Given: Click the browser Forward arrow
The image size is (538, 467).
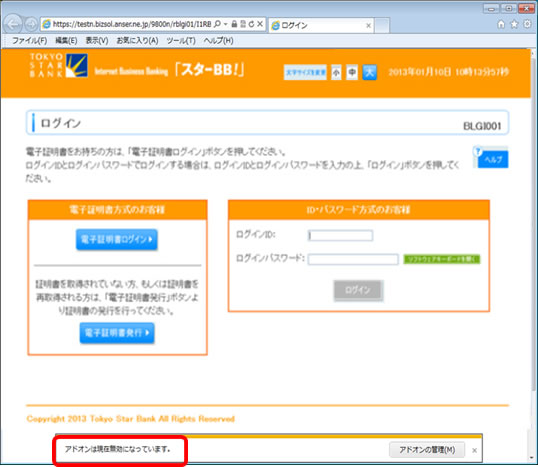Looking at the screenshot, I should 31,24.
